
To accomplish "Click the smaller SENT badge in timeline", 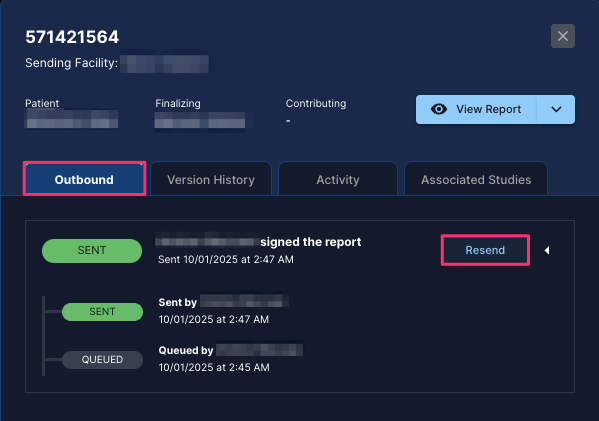I will [x=102, y=312].
